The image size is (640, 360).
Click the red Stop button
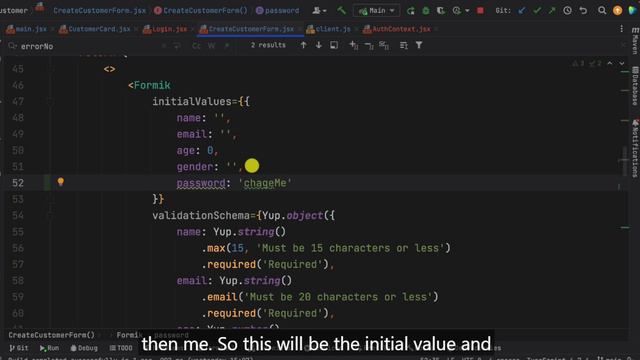(480, 11)
